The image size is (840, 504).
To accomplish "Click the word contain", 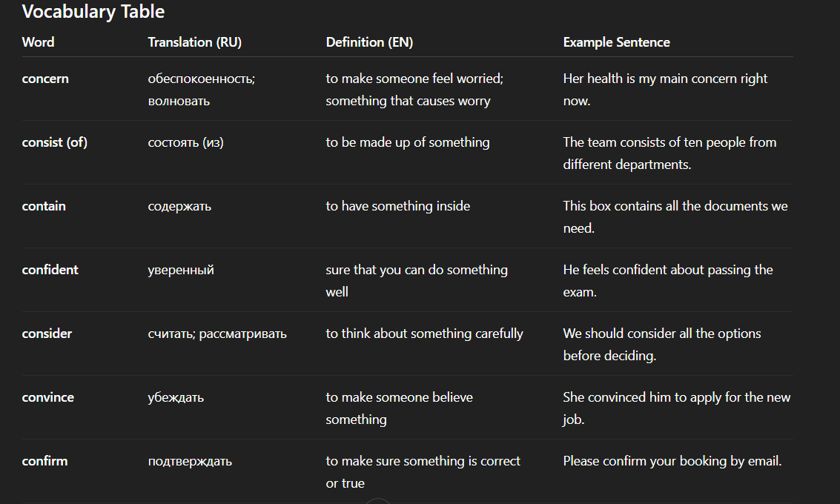I will click(44, 206).
